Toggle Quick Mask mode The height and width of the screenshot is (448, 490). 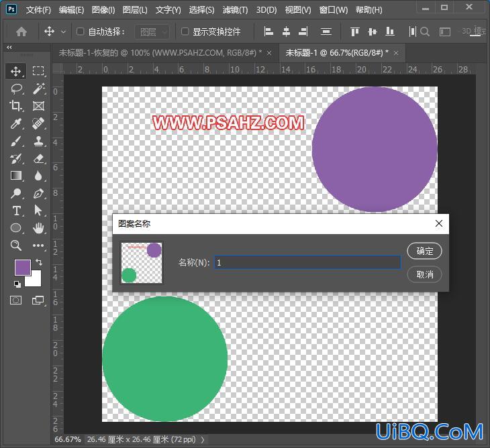pyautogui.click(x=15, y=300)
